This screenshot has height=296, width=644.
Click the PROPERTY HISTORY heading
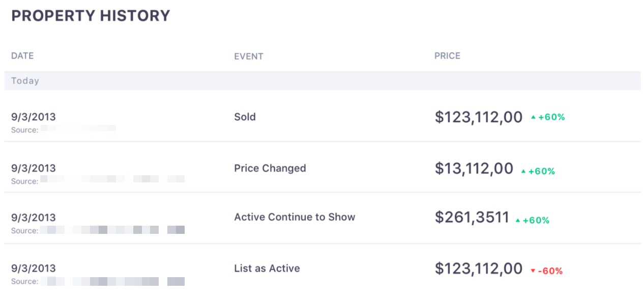pyautogui.click(x=91, y=16)
